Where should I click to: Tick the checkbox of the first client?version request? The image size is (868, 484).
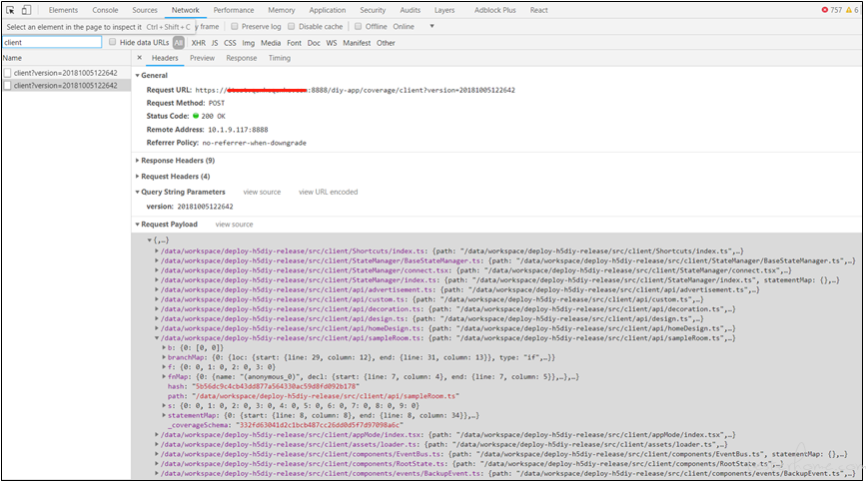coord(8,73)
